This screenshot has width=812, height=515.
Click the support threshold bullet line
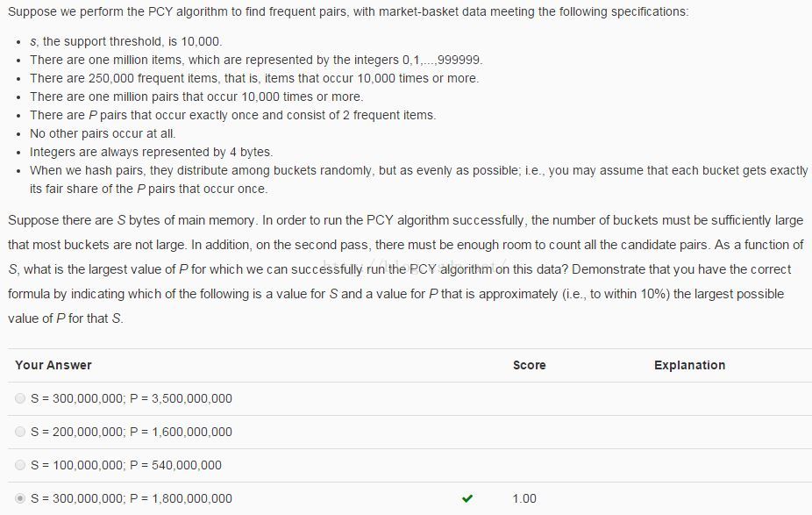[x=126, y=41]
